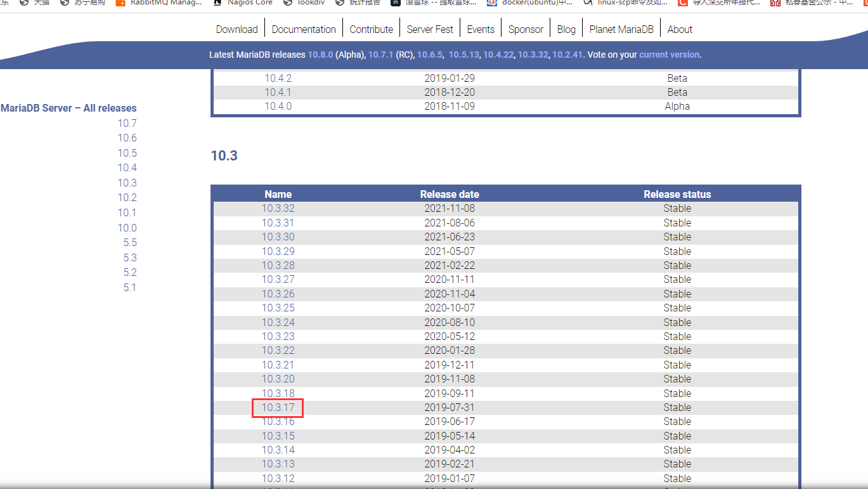The image size is (868, 489).
Task: Open release 10.3.31 in the table
Action: click(x=278, y=223)
